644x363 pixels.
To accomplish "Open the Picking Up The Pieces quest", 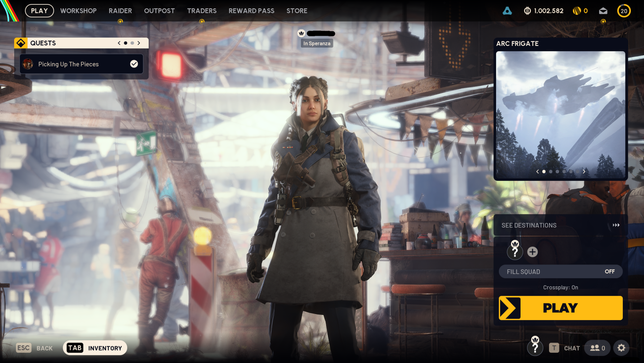I will coord(82,64).
